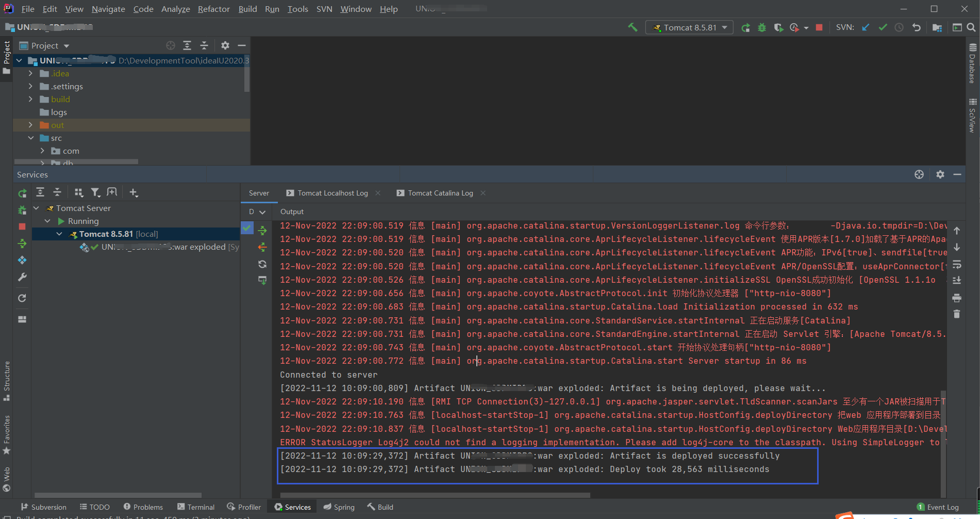Image resolution: width=980 pixels, height=519 pixels.
Task: Open the Problems tool window
Action: click(x=143, y=507)
